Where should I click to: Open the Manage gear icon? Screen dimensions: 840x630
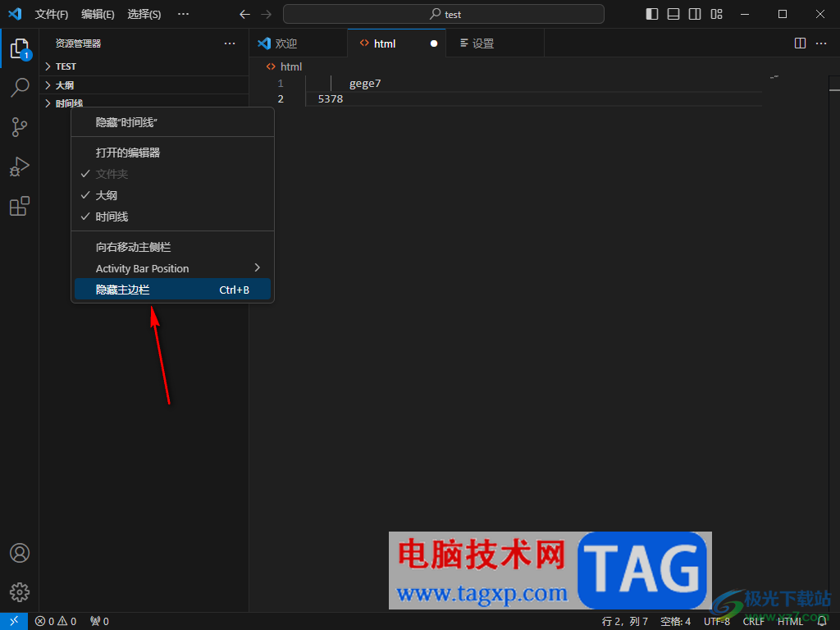pyautogui.click(x=20, y=592)
